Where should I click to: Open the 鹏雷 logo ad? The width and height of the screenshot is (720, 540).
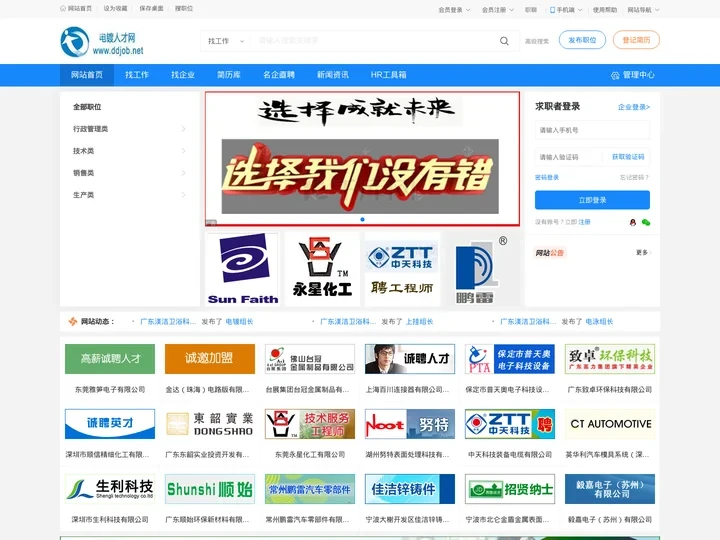click(x=482, y=269)
